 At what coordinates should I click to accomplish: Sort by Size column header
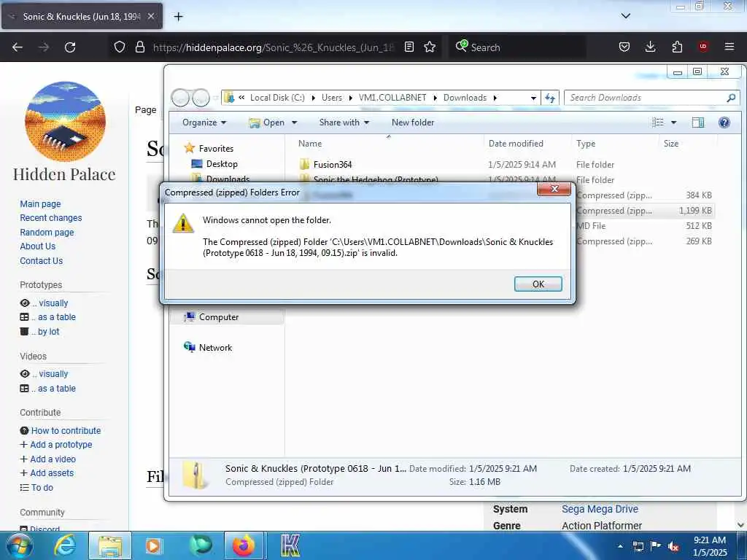671,144
